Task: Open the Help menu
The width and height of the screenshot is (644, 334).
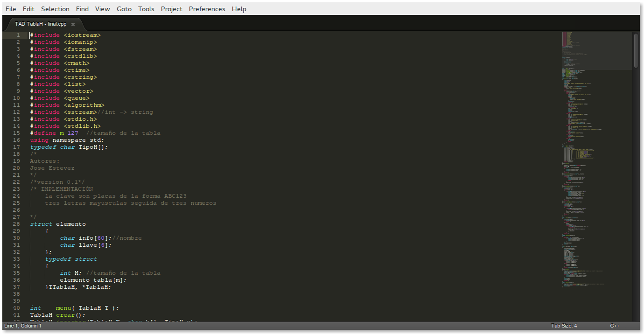Action: 239,8
